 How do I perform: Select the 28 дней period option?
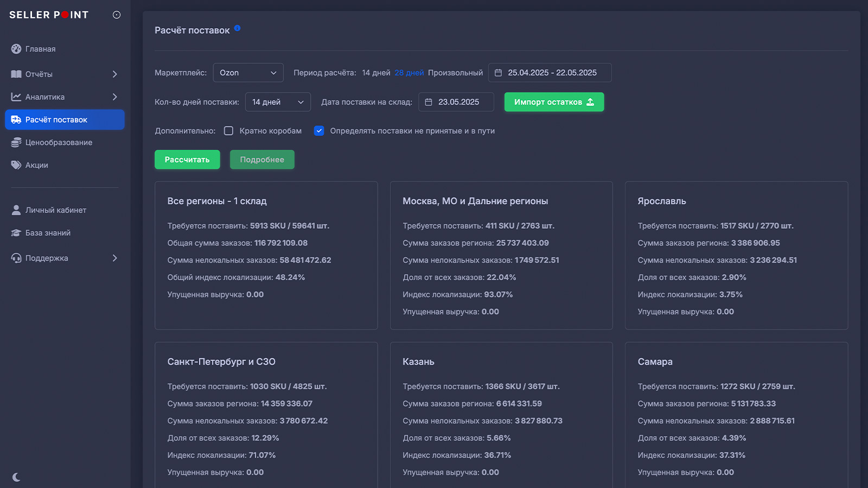(x=409, y=73)
